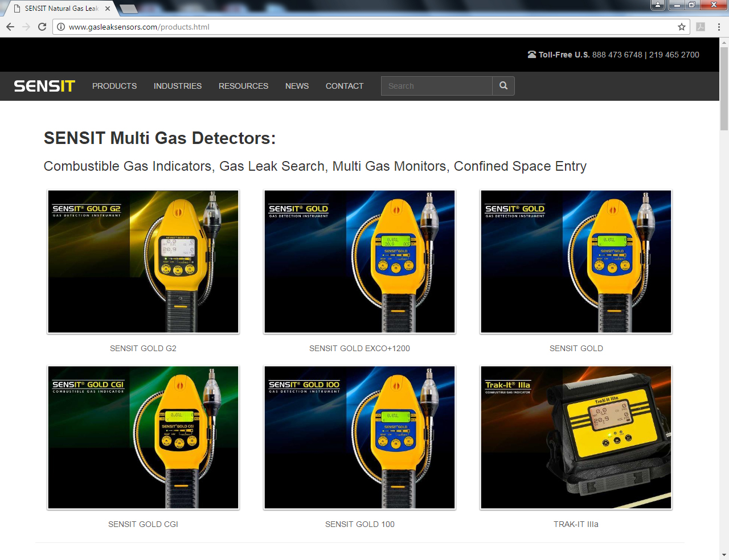Open the PRODUCTS menu

point(114,86)
